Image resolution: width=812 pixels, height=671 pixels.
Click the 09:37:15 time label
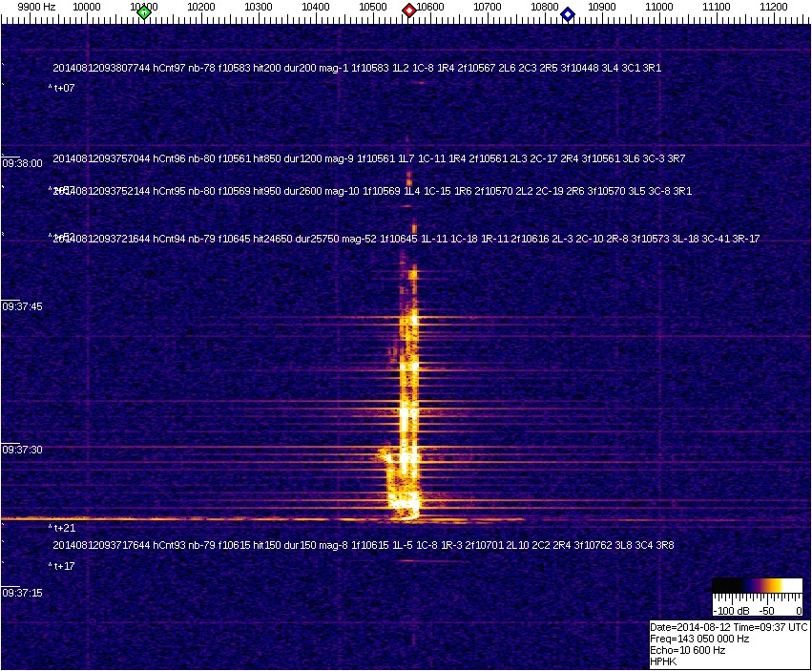(22, 593)
